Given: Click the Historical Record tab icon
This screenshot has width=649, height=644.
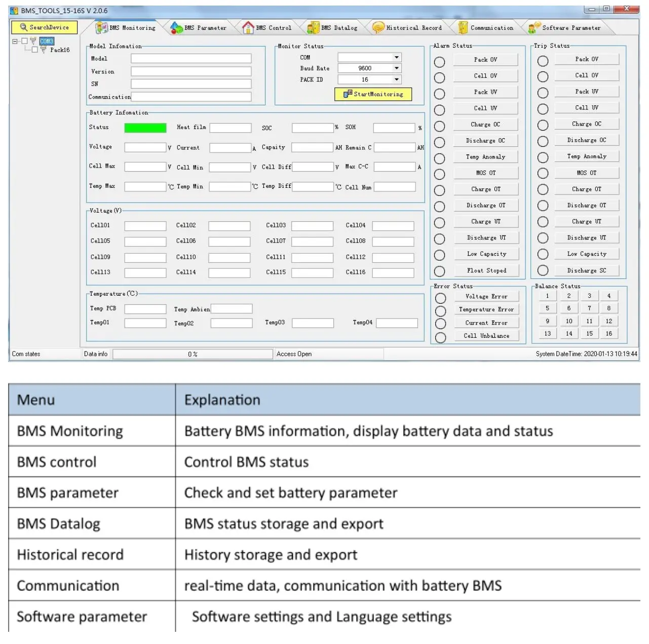Looking at the screenshot, I should pyautogui.click(x=378, y=28).
